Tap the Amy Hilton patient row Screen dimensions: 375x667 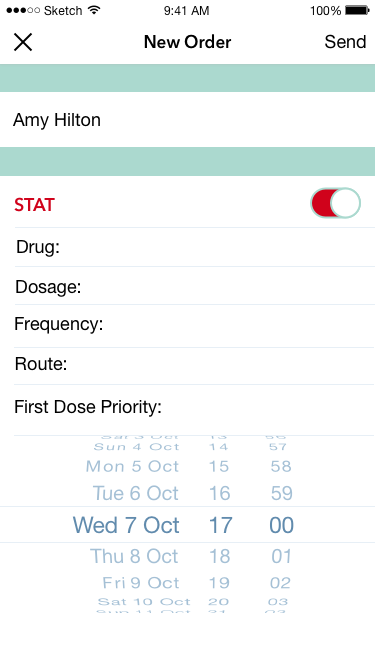pos(188,120)
